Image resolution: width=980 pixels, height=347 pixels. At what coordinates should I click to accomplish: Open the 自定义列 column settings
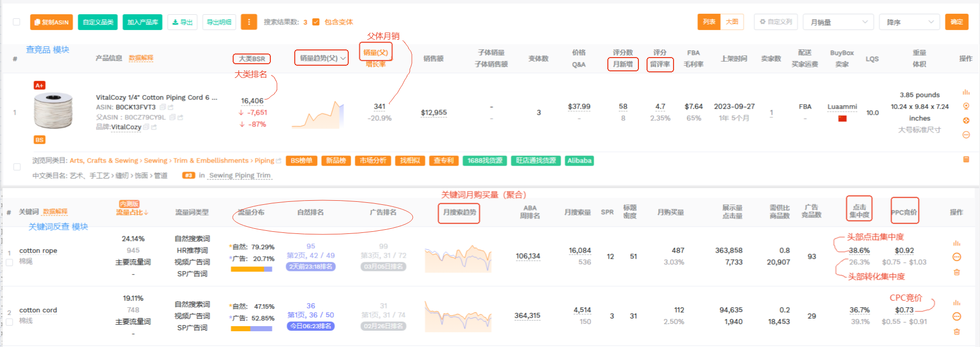tap(776, 22)
